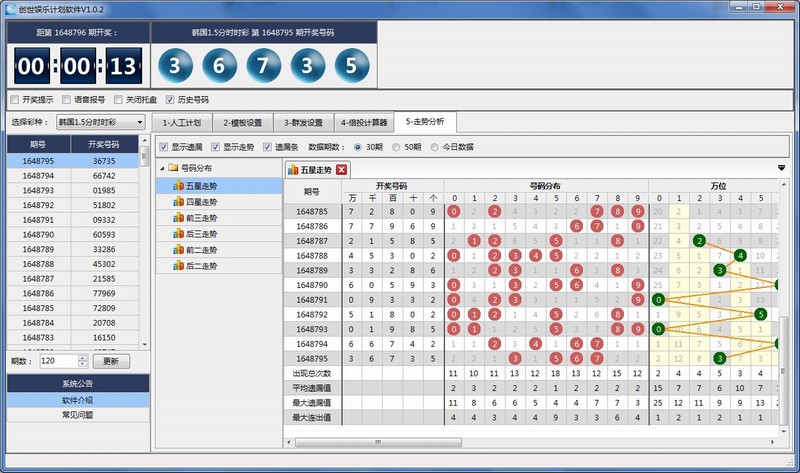This screenshot has height=473, width=800.
Task: Collapse the 号码分布 tree node
Action: [160, 168]
